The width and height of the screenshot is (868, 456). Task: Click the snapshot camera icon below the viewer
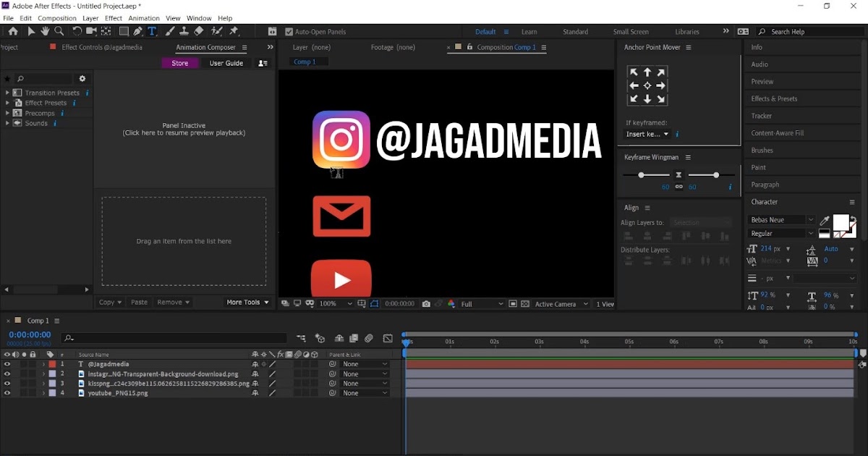pos(426,304)
